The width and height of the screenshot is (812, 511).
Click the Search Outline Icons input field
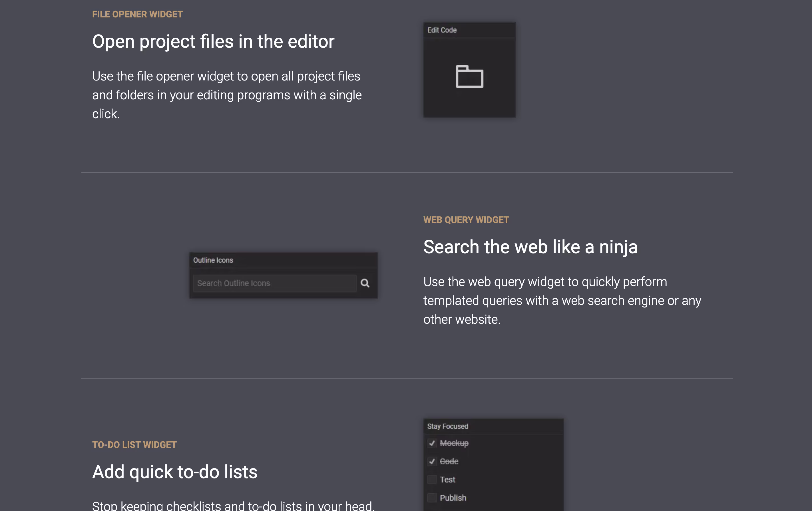[274, 283]
